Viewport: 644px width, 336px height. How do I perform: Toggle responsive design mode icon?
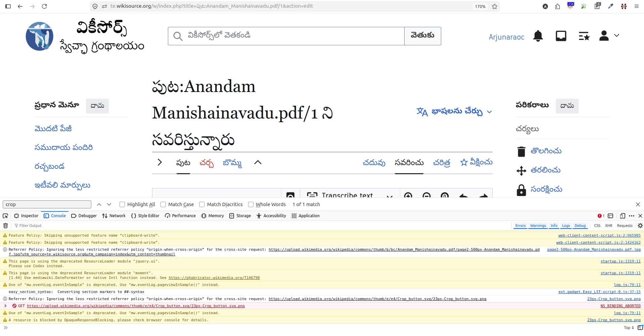pos(623,216)
